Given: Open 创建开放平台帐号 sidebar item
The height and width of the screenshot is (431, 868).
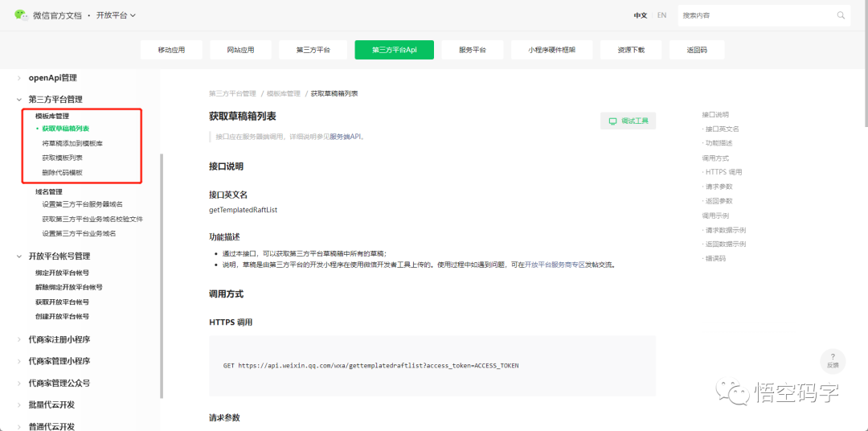Looking at the screenshot, I should 63,317.
